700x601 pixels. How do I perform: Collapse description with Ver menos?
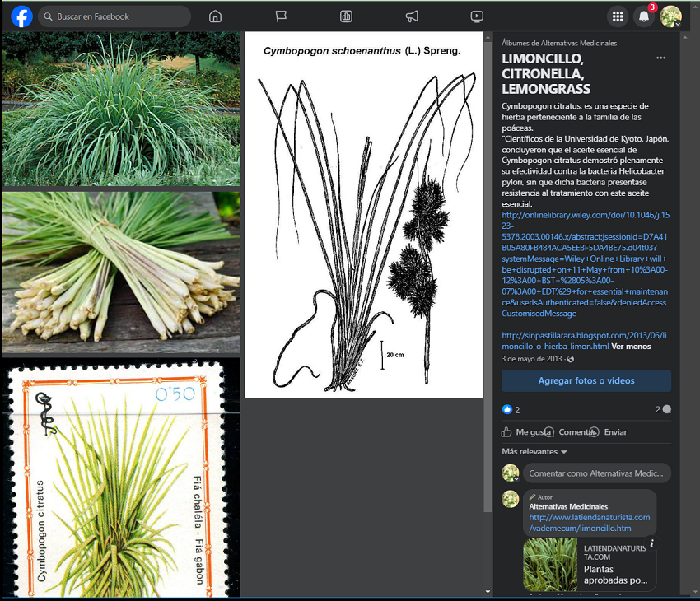click(x=631, y=347)
